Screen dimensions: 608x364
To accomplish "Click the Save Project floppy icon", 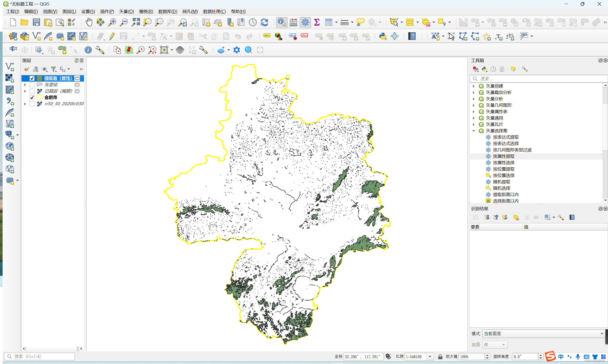I will click(36, 22).
